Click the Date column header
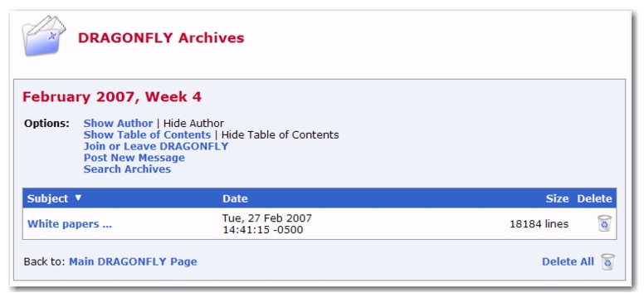The height and width of the screenshot is (303, 644). click(235, 198)
